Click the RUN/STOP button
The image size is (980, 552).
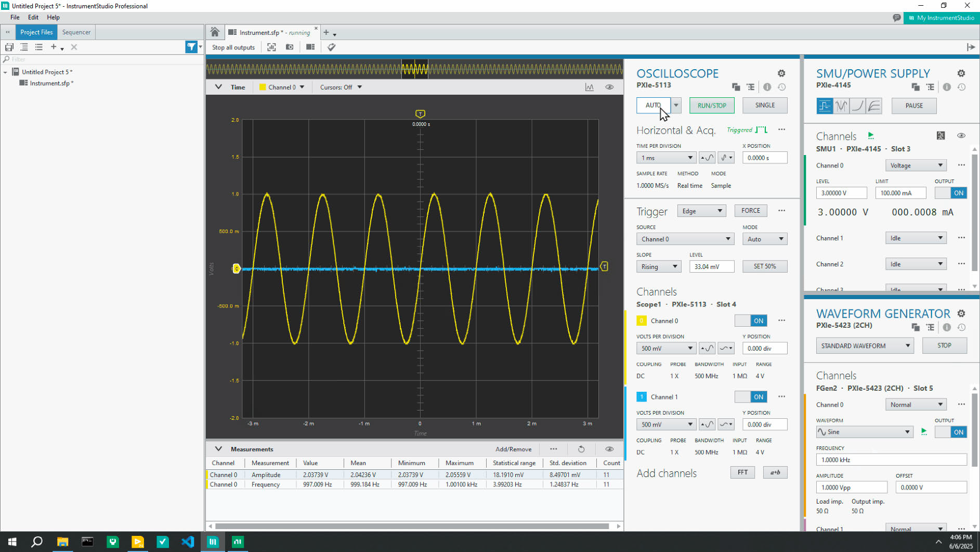(x=711, y=106)
